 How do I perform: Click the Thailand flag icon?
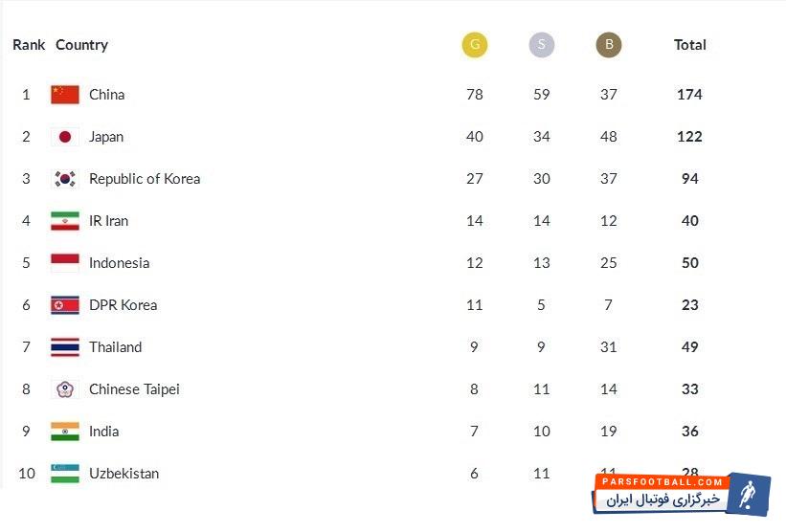pyautogui.click(x=65, y=347)
